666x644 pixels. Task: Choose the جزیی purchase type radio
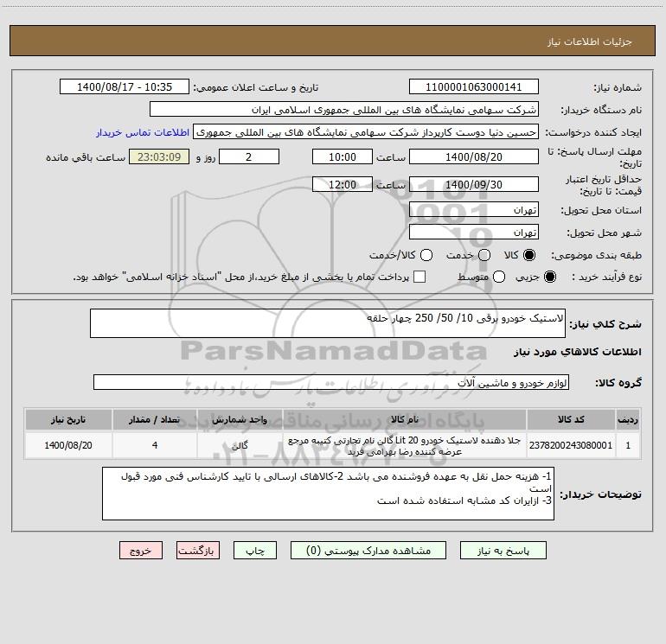pos(549,277)
